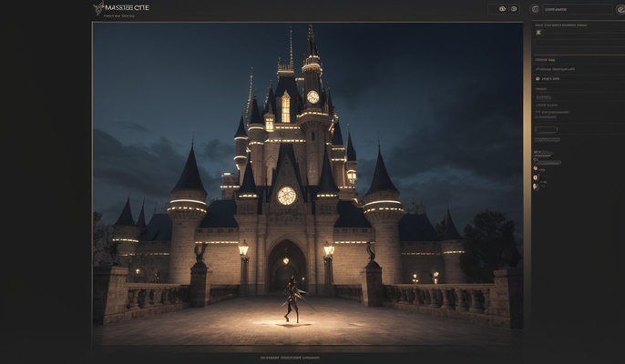Click the orange-ringed shield icon in side panel
625x364 pixels.
(x=536, y=177)
